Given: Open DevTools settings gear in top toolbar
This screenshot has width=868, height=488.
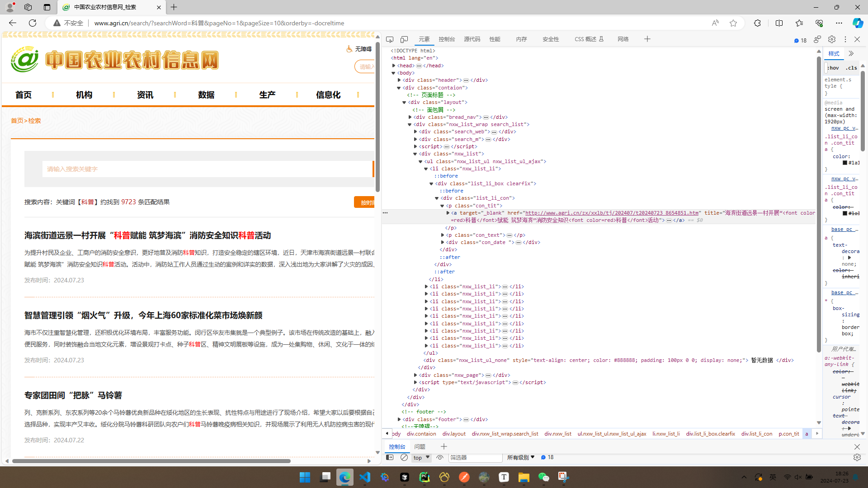Looking at the screenshot, I should click(x=832, y=39).
